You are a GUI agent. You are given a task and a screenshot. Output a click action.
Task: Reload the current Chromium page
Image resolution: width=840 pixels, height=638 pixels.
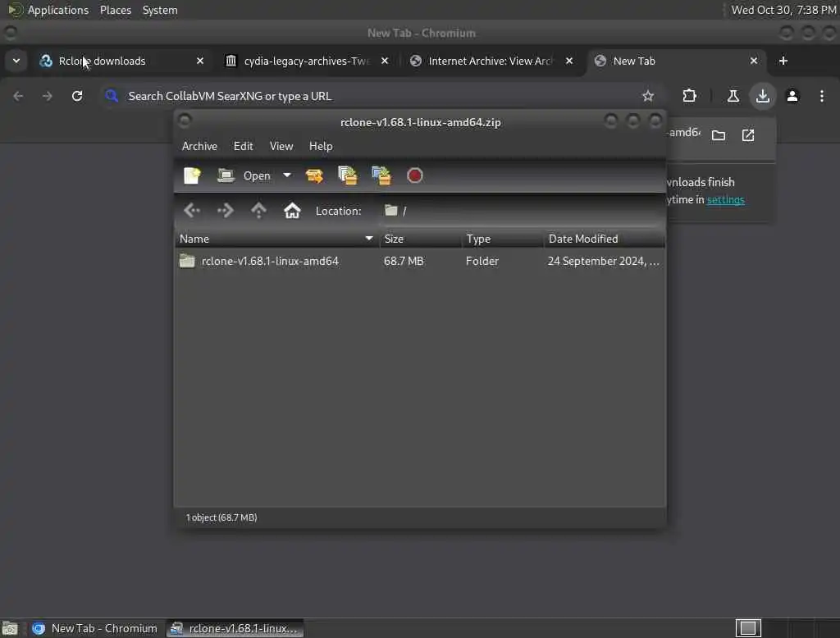77,96
